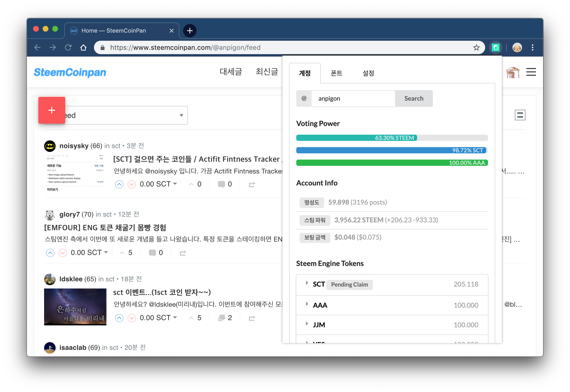
Task: Open comments on noisysky's post
Action: (225, 184)
